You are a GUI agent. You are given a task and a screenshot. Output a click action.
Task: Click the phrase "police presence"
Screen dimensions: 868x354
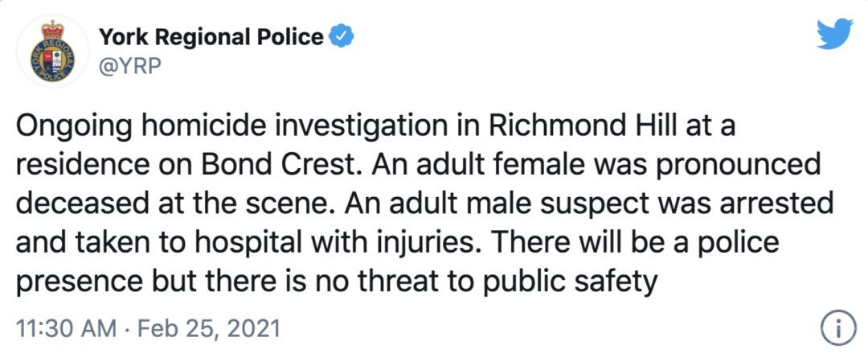click(770, 241)
